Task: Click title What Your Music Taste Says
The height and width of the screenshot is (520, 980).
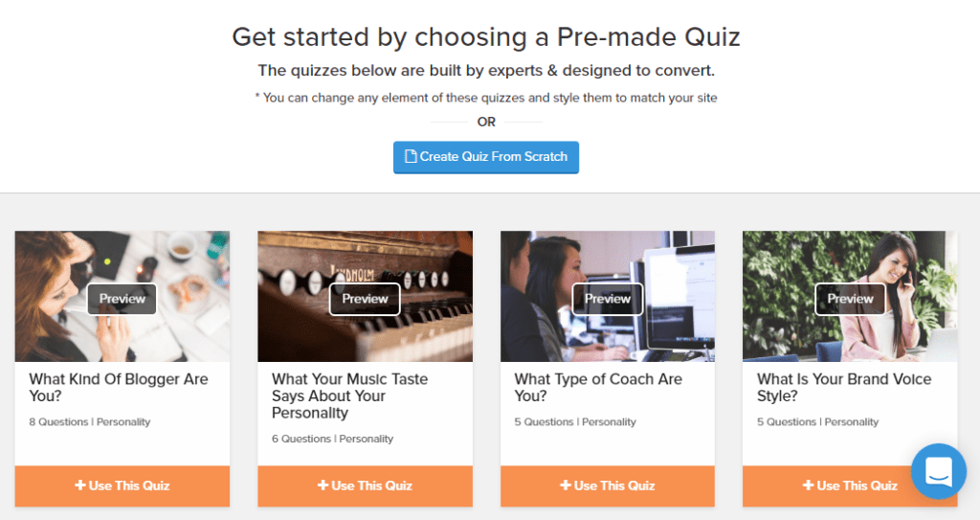Action: point(349,396)
